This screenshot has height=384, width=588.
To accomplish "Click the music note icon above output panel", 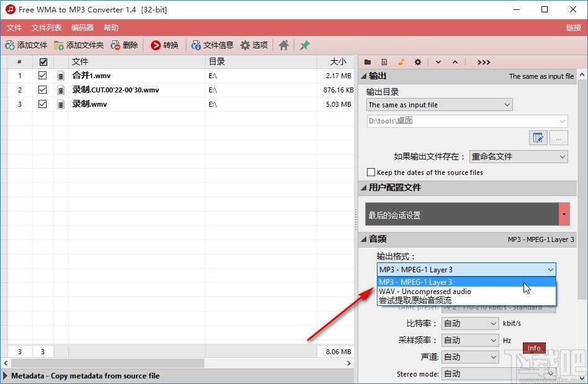I will (402, 61).
